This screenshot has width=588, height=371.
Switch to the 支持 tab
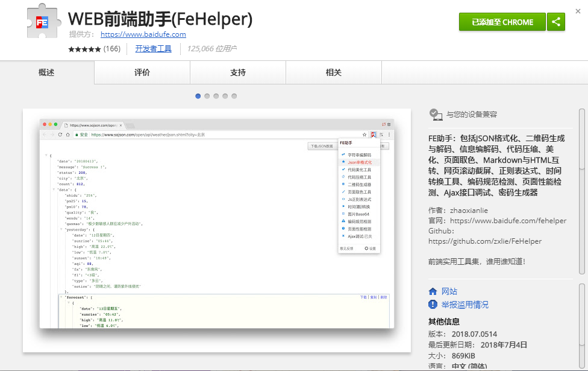238,72
